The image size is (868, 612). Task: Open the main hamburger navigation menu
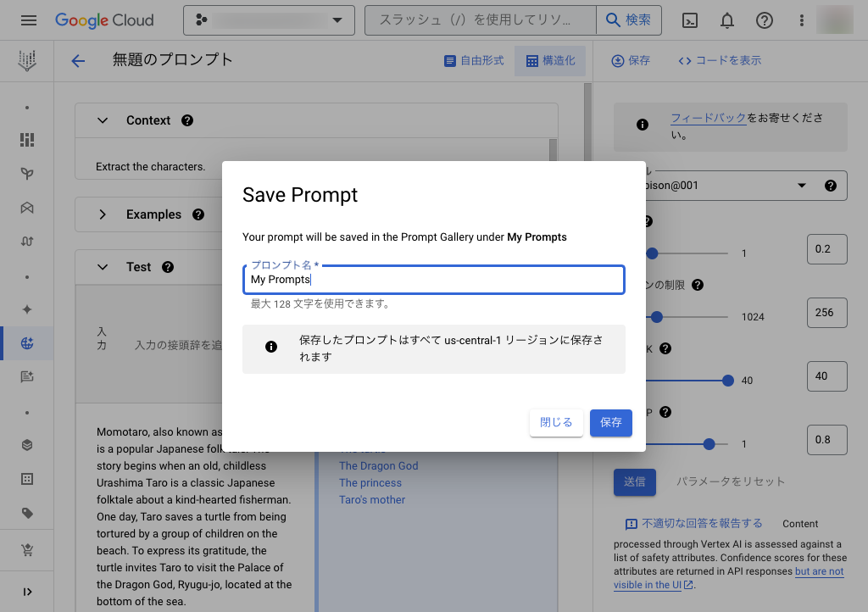coord(29,20)
